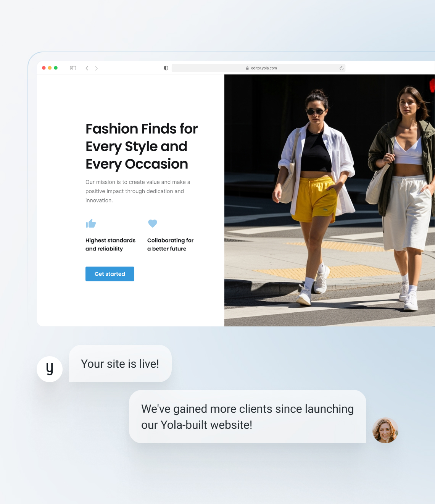Screen dimensions: 435x504
Task: Click the yellow minimize traffic light
Action: coord(50,68)
